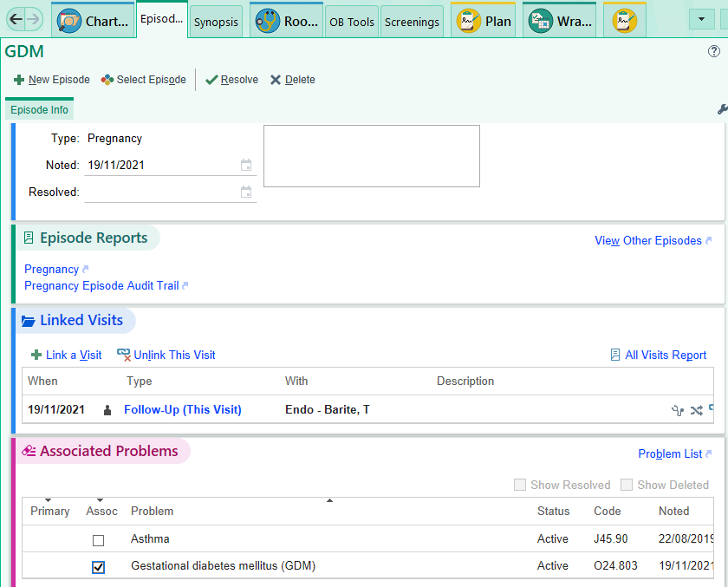Open calendar picker for Noted date
This screenshot has width=728, height=587.
click(246, 165)
